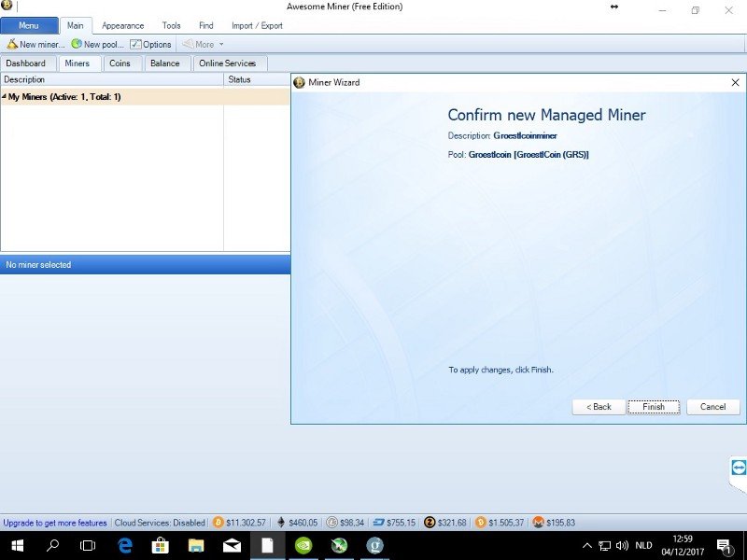Select the Miners tab
Screen dimensions: 747x560
click(78, 63)
